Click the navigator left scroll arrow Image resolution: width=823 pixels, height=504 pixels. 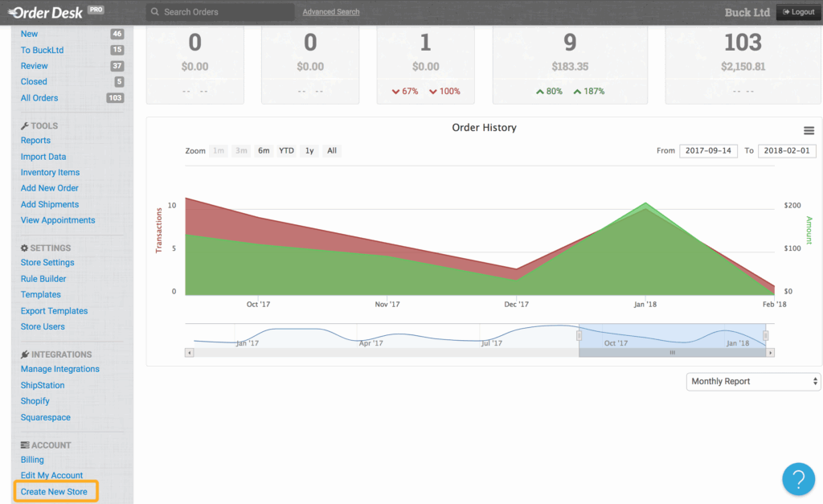189,353
